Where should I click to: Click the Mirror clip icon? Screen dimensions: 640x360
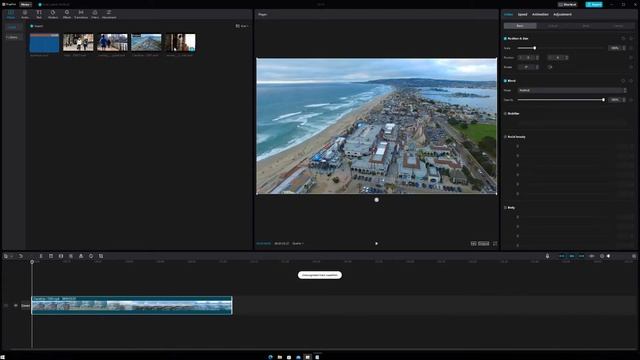tap(81, 256)
